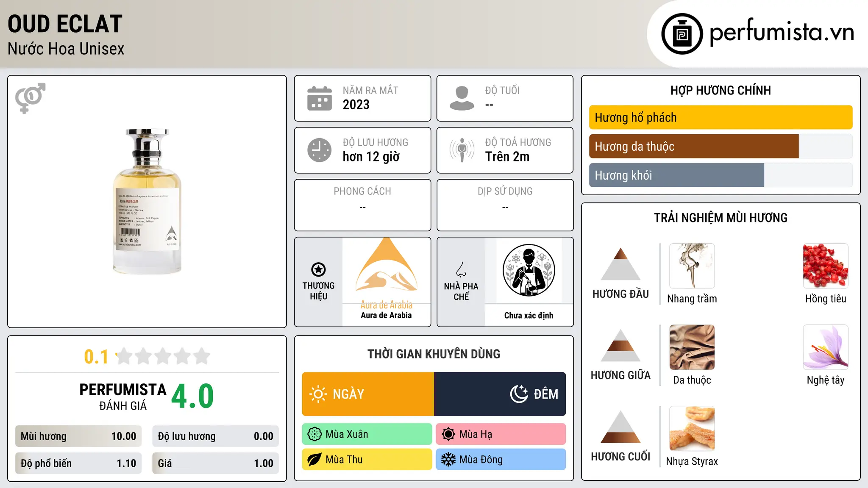Click the perfumista.vn bottle logo icon
This screenshot has height=488, width=868.
pyautogui.click(x=682, y=34)
